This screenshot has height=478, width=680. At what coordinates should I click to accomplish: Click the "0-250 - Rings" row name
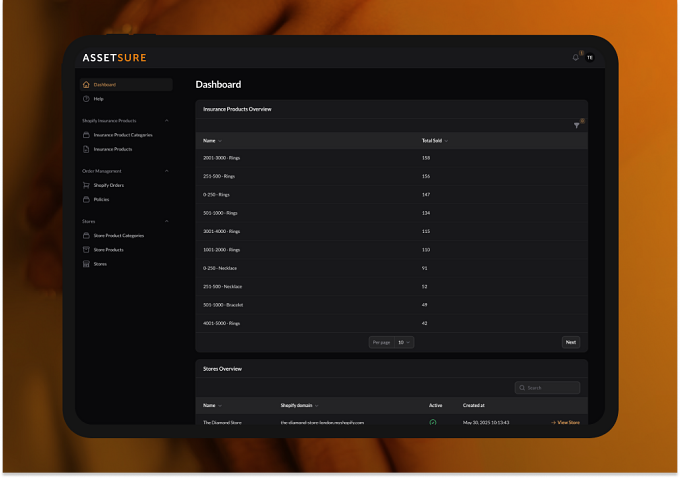216,195
